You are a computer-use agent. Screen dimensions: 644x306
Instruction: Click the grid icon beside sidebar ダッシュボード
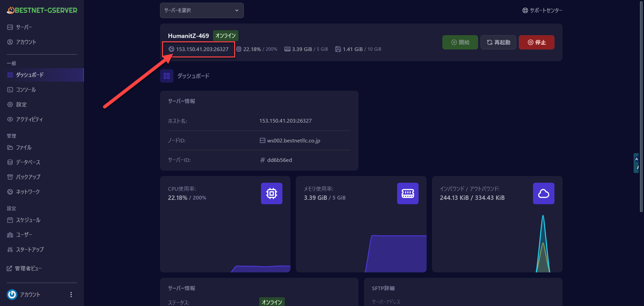point(10,75)
